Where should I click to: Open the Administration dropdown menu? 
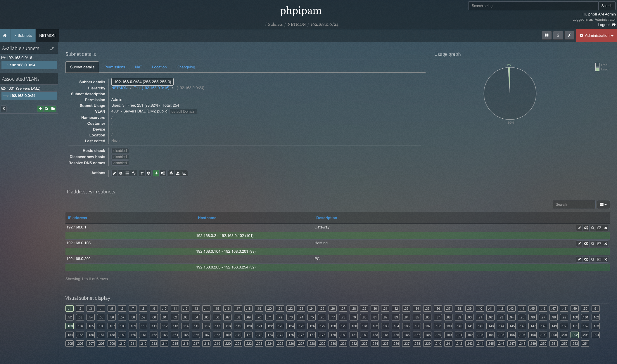596,35
